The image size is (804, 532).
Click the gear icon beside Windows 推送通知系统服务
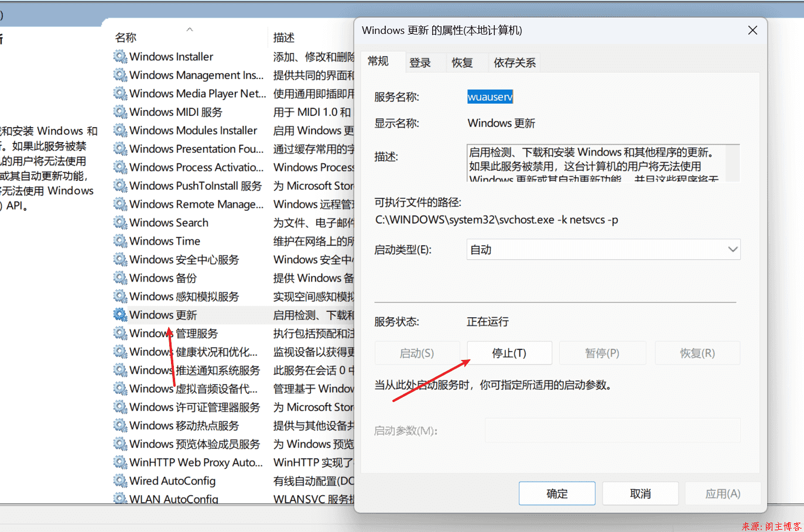(x=120, y=370)
